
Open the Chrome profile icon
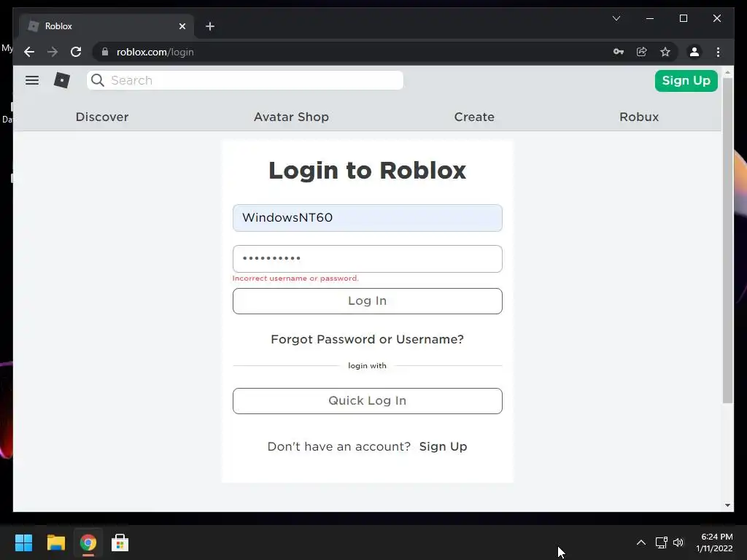(x=694, y=52)
